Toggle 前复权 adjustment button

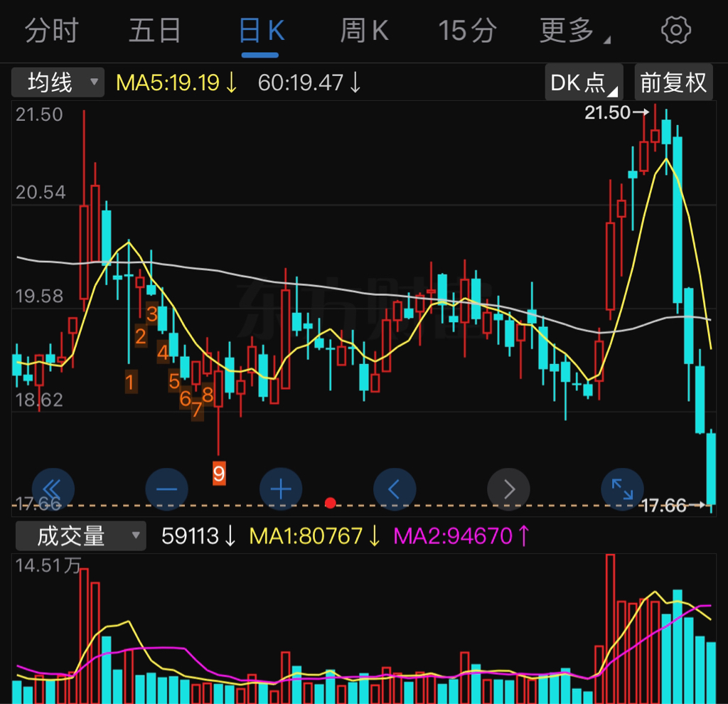[x=673, y=82]
